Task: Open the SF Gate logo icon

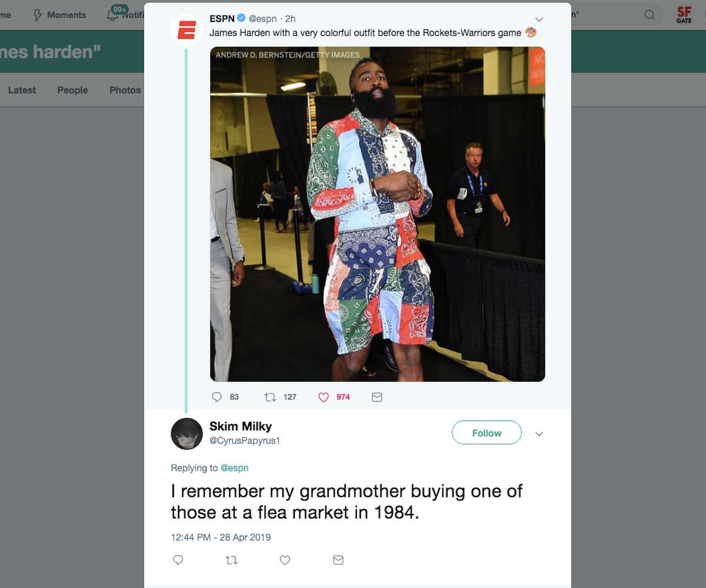Action: [x=682, y=15]
